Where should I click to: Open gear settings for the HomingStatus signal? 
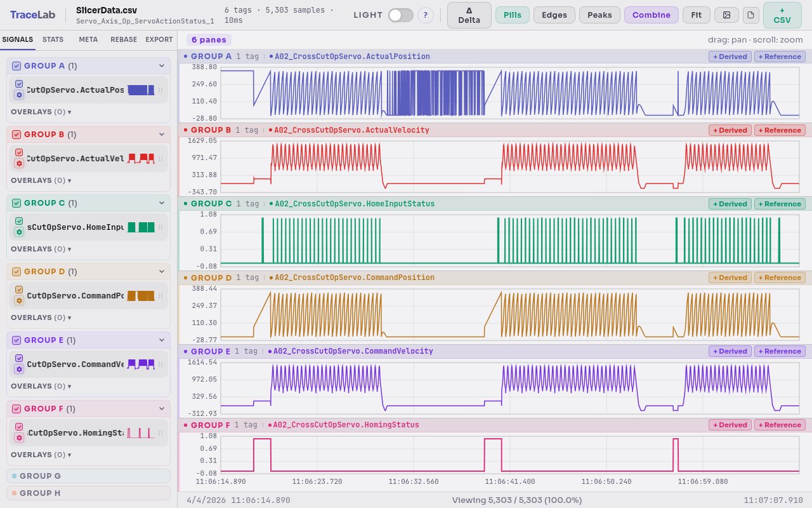point(19,438)
